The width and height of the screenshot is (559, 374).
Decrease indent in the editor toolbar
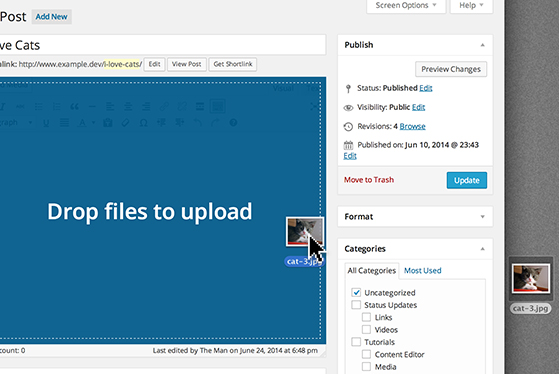(161, 123)
